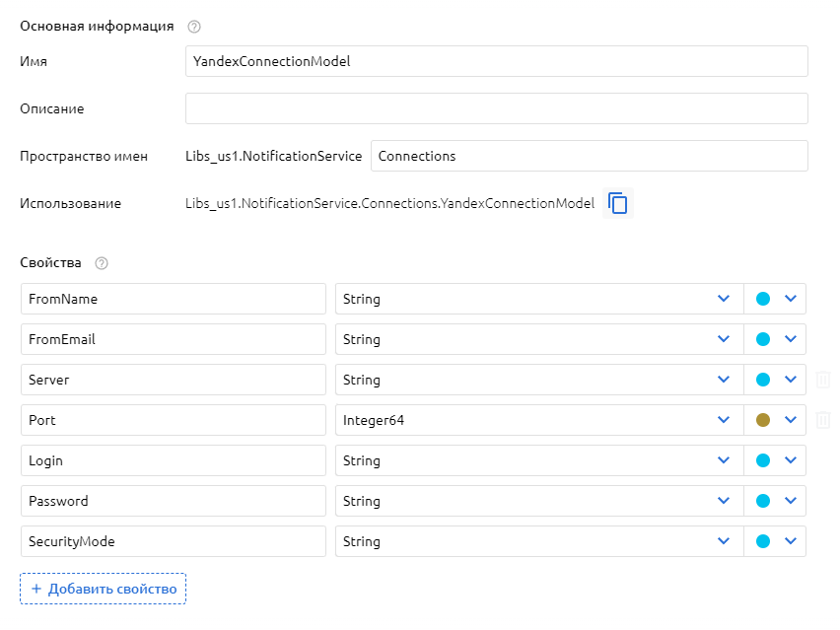
Task: Open the type dropdown for Login
Action: pos(724,460)
